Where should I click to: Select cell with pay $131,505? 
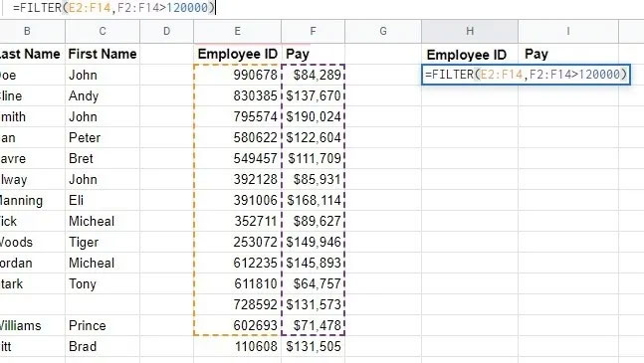click(x=313, y=346)
